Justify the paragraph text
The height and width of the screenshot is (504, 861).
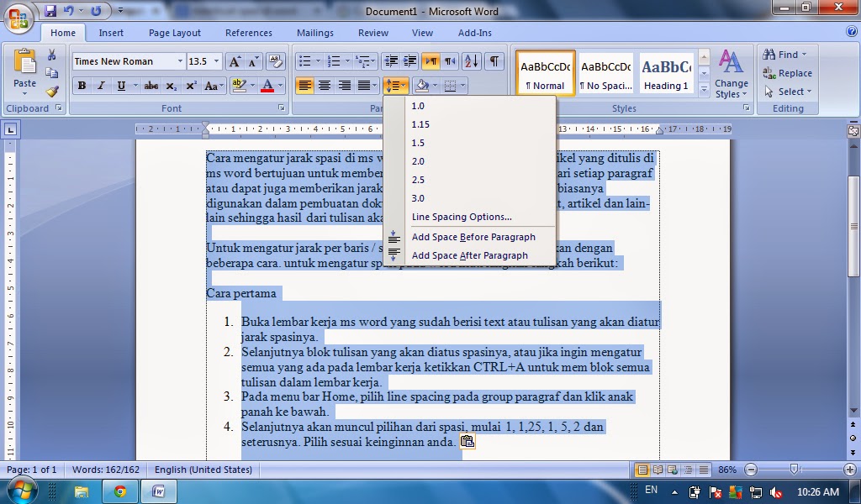point(363,86)
